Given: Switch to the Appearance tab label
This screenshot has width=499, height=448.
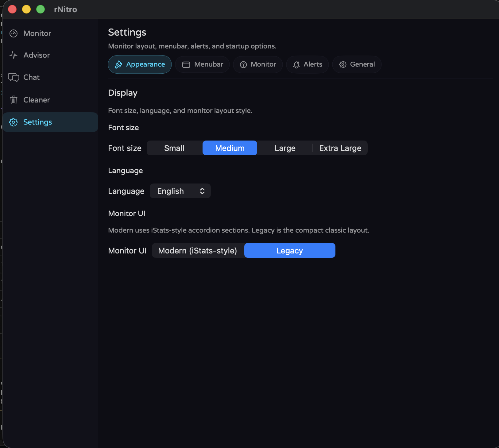Looking at the screenshot, I should 145,64.
